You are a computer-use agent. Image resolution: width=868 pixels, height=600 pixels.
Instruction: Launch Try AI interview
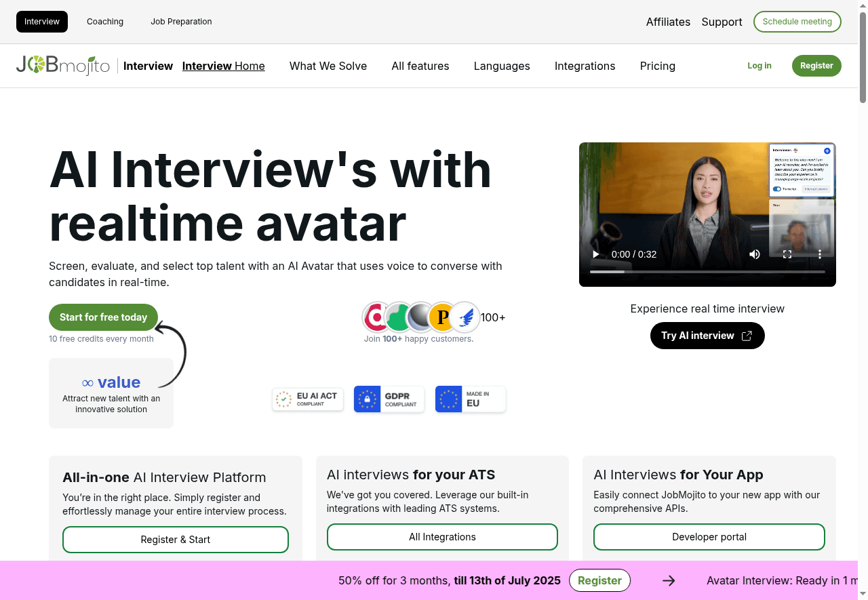pos(707,336)
